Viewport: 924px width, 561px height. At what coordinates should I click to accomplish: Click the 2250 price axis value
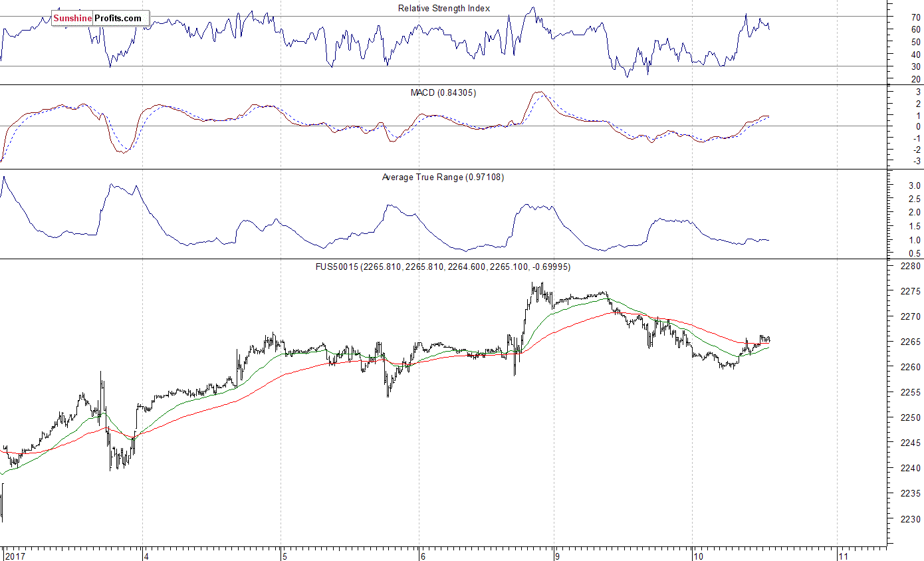(909, 418)
